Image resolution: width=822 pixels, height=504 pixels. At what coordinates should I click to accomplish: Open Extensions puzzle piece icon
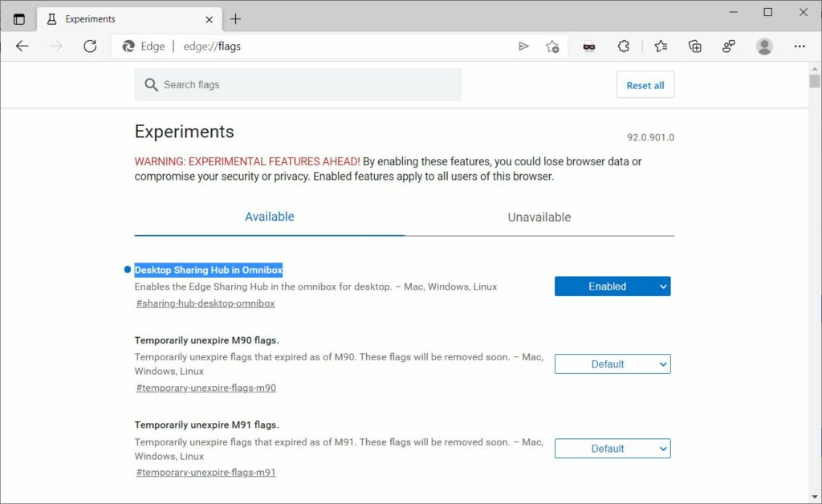[x=623, y=46]
